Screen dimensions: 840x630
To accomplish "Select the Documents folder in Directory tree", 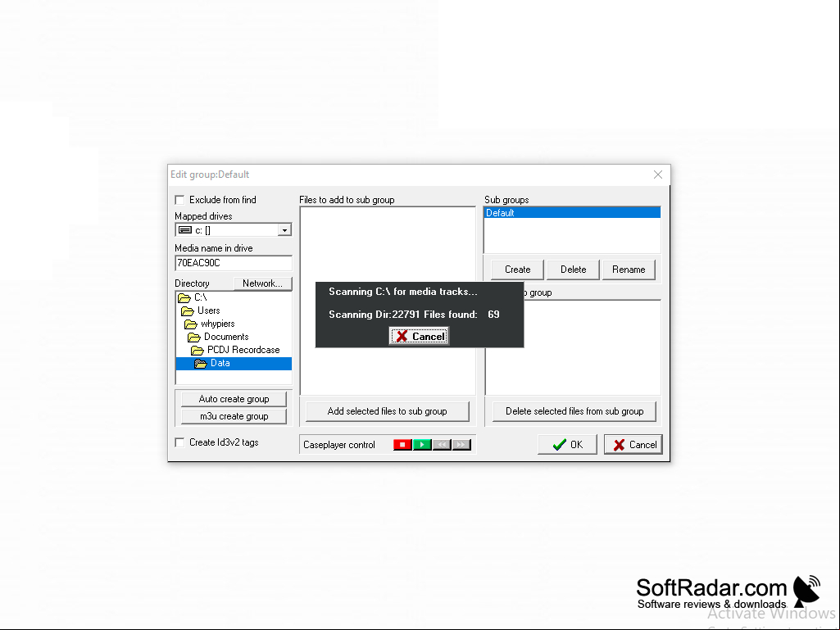I will pos(226,337).
